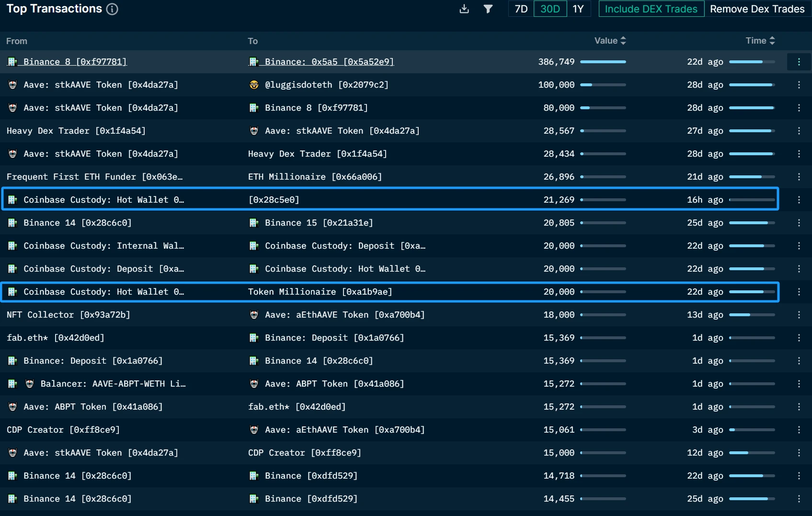Image resolution: width=812 pixels, height=516 pixels.
Task: Select CDP Creator [0xff8ce9] sender
Action: (63, 430)
